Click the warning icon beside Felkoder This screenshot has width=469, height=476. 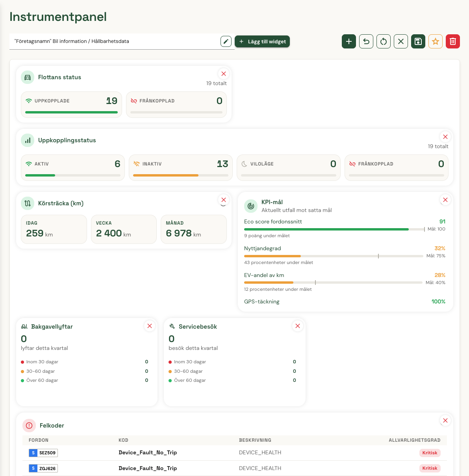[x=29, y=426]
